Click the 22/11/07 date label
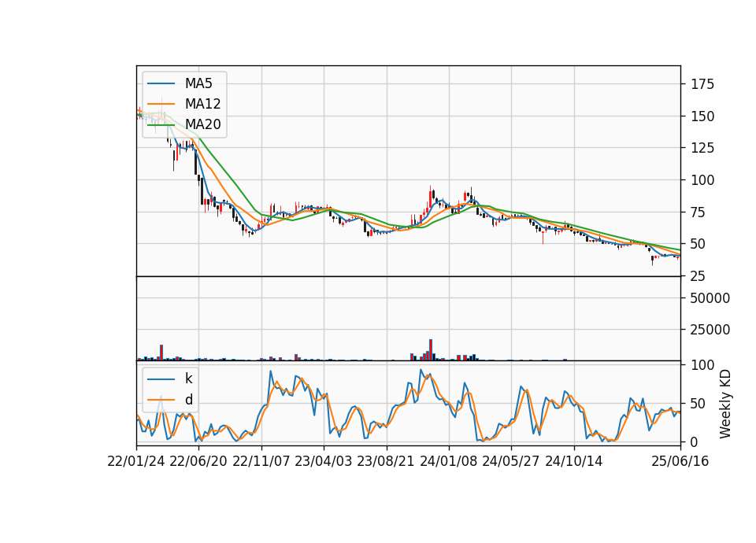 pyautogui.click(x=261, y=461)
